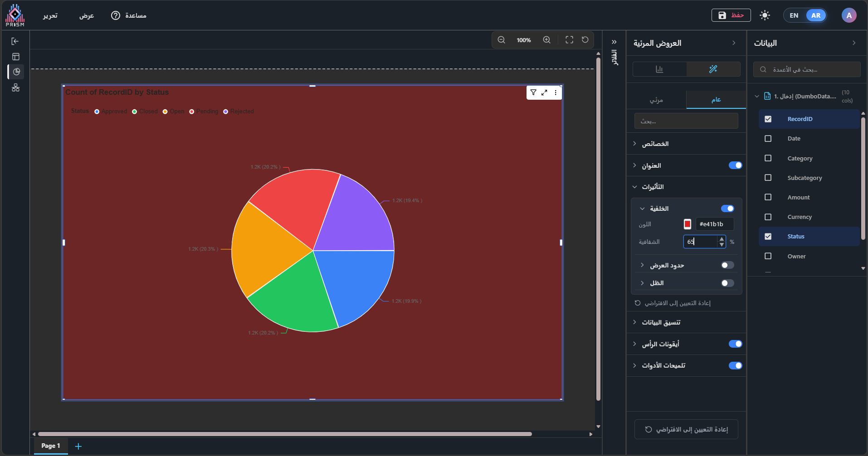Open the عرض menu
The image size is (868, 456).
[x=87, y=15]
